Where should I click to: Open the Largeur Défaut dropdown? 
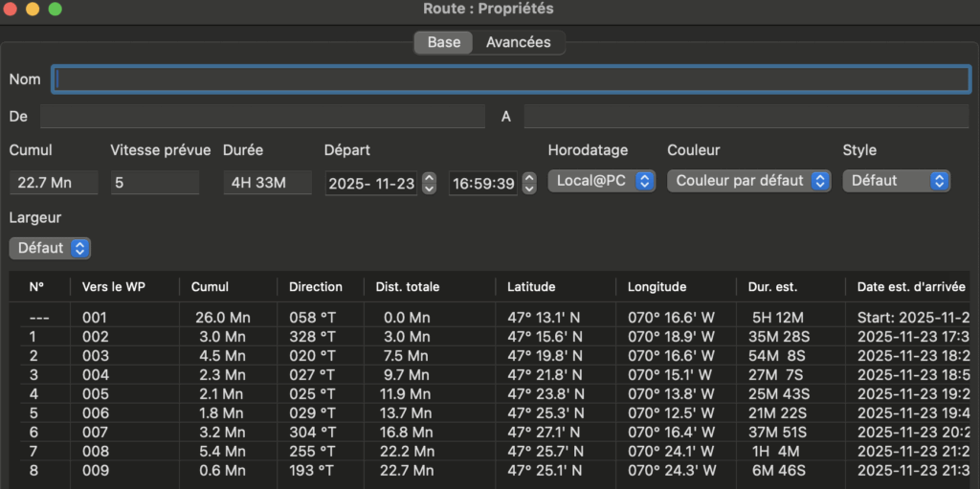tap(50, 248)
